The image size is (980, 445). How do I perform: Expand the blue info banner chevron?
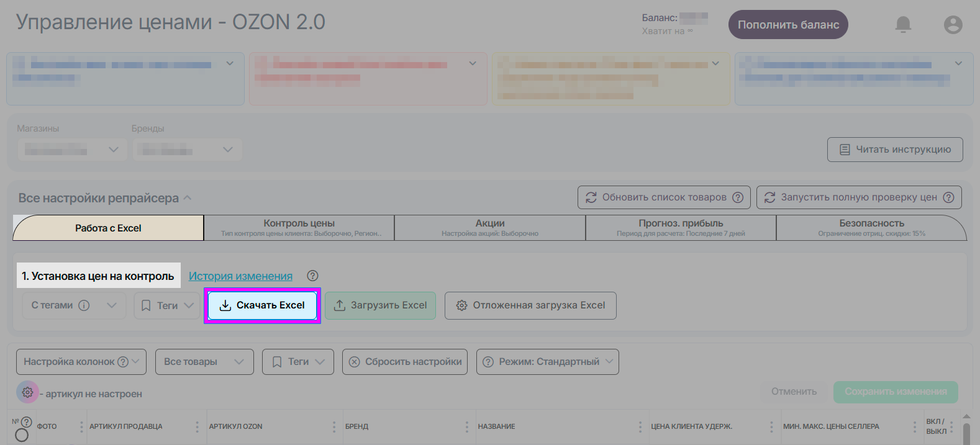230,63
